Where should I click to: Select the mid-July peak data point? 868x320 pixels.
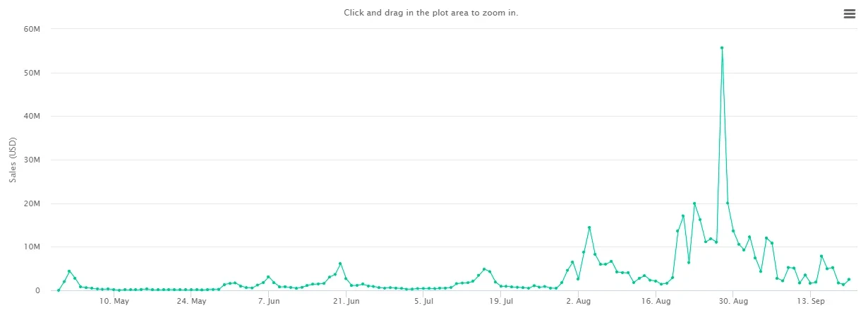[x=484, y=269]
